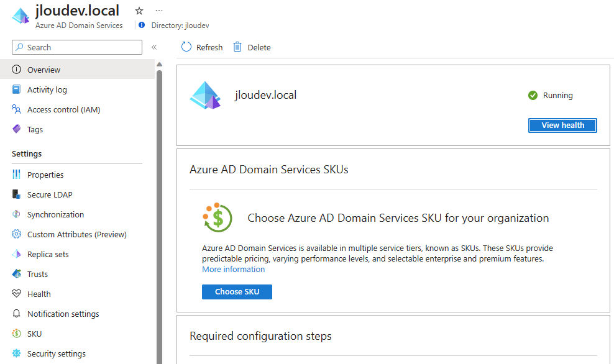This screenshot has height=364, width=614.
Task: Click the Refresh toolbar label
Action: (x=209, y=47)
